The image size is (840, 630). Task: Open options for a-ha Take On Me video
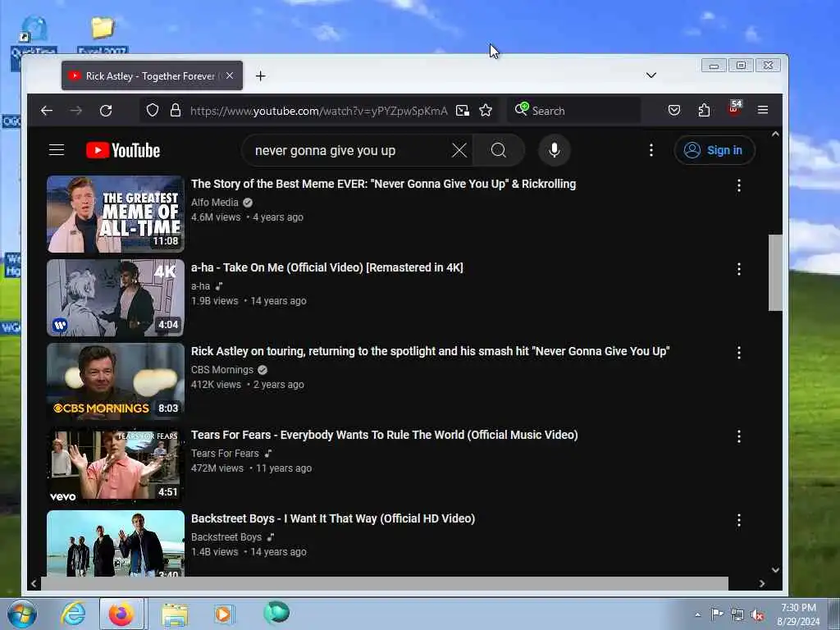tap(739, 269)
